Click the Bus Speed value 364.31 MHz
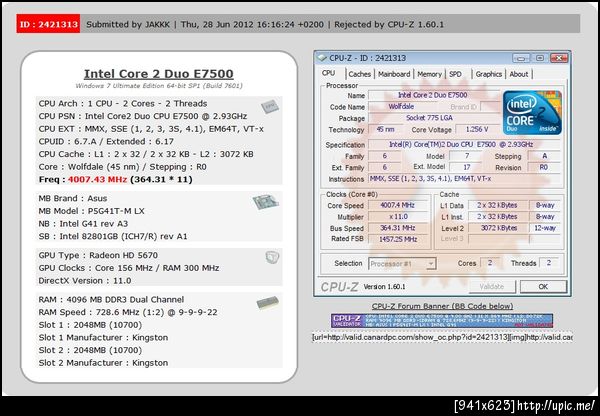 398,228
